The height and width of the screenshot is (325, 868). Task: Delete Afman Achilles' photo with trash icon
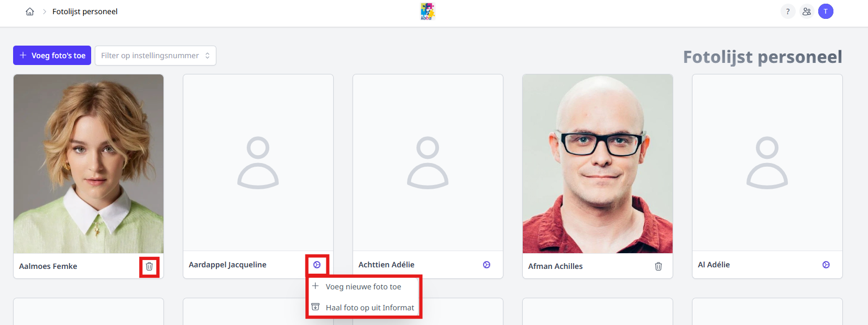pyautogui.click(x=658, y=266)
